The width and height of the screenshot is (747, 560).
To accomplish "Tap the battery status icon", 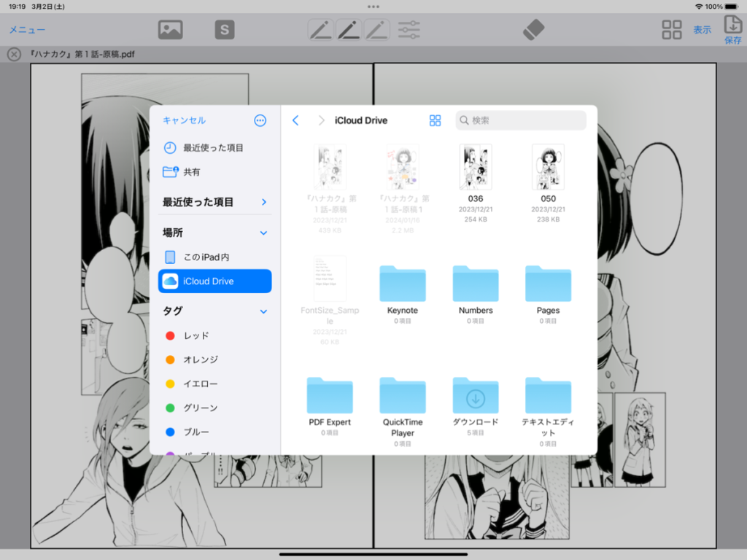I will pos(732,7).
